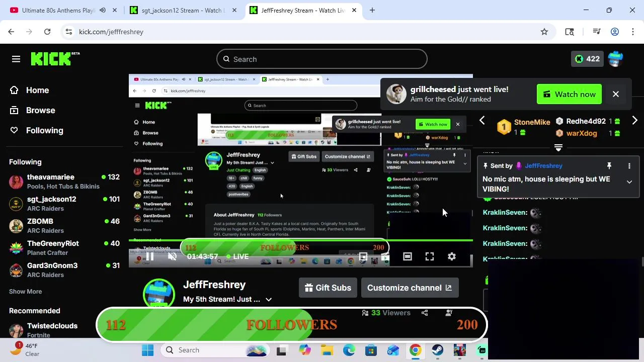This screenshot has width=644, height=362.
Task: Open Chrome media controls icon
Action: (x=597, y=32)
